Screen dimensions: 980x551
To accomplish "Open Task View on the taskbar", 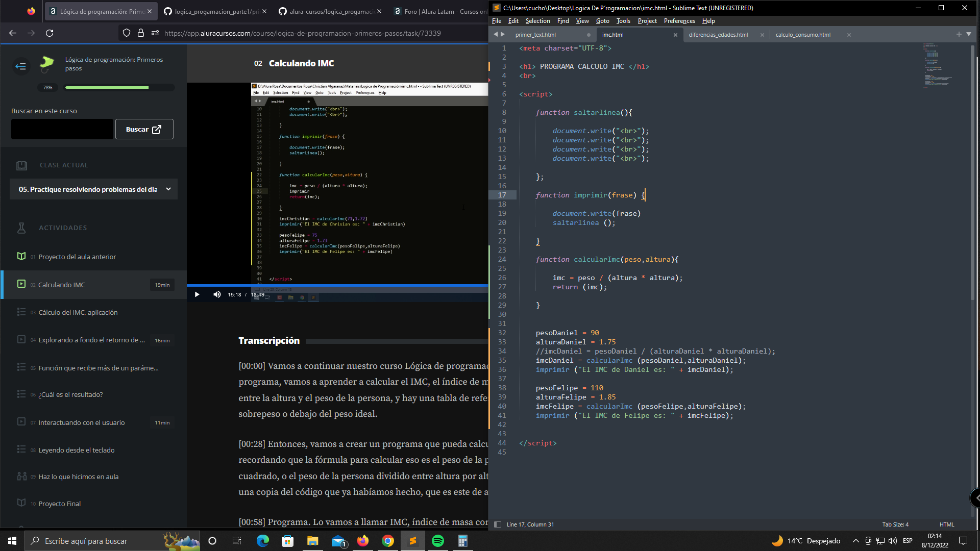I will [x=237, y=541].
